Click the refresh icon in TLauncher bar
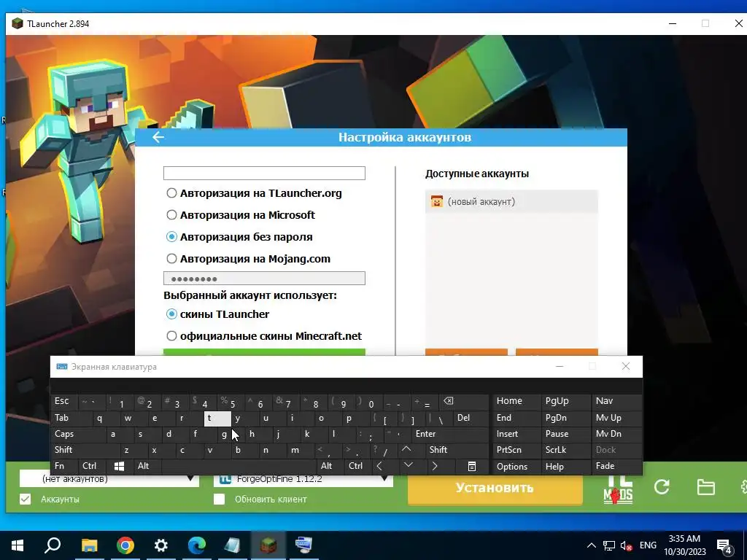Viewport: 747px width, 560px height. [x=662, y=487]
